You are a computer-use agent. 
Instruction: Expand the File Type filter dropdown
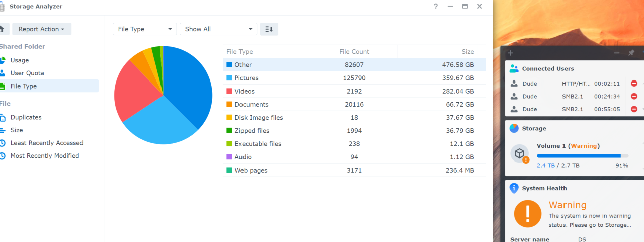(x=145, y=29)
